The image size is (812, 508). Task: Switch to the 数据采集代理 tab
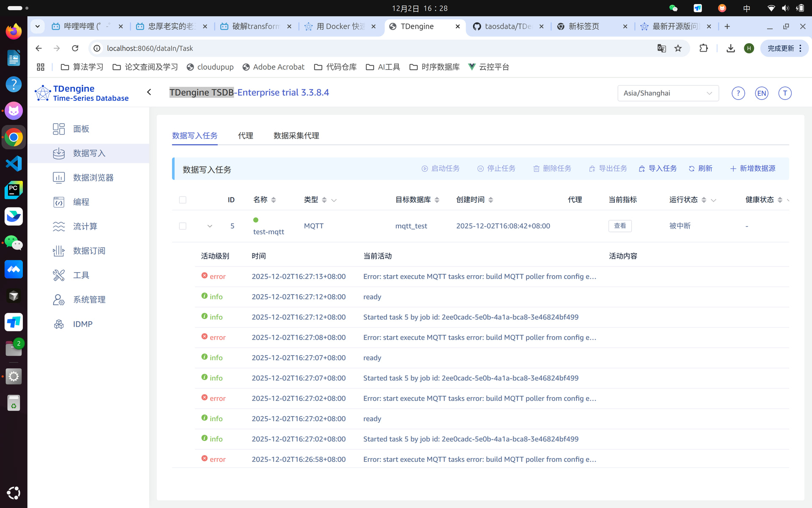[296, 135]
